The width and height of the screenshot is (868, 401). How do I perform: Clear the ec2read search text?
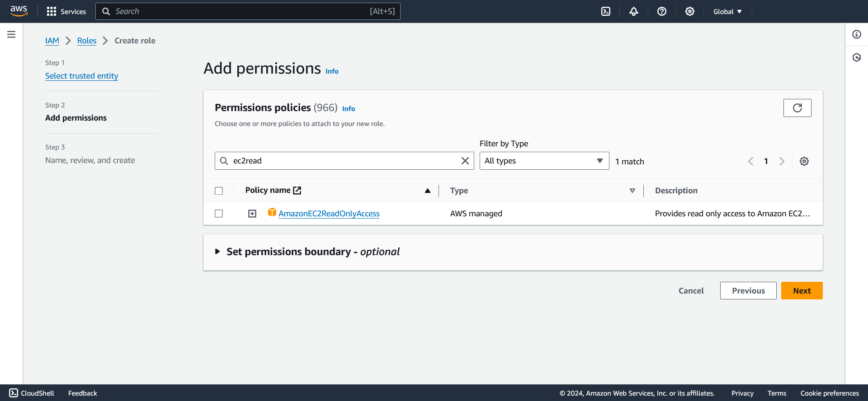(x=465, y=161)
